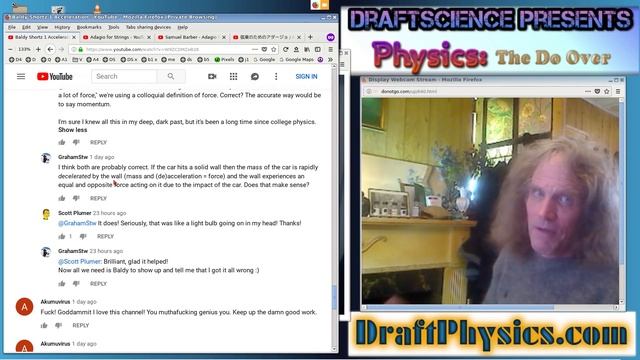Reply to the comment ending 'Show less'
The width and height of the screenshot is (640, 360).
pyautogui.click(x=98, y=142)
